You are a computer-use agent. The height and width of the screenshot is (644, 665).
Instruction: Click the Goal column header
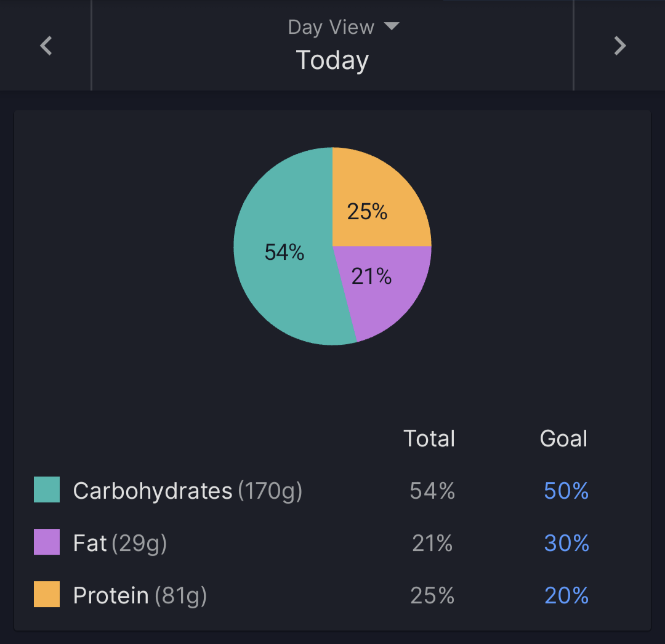(x=563, y=438)
